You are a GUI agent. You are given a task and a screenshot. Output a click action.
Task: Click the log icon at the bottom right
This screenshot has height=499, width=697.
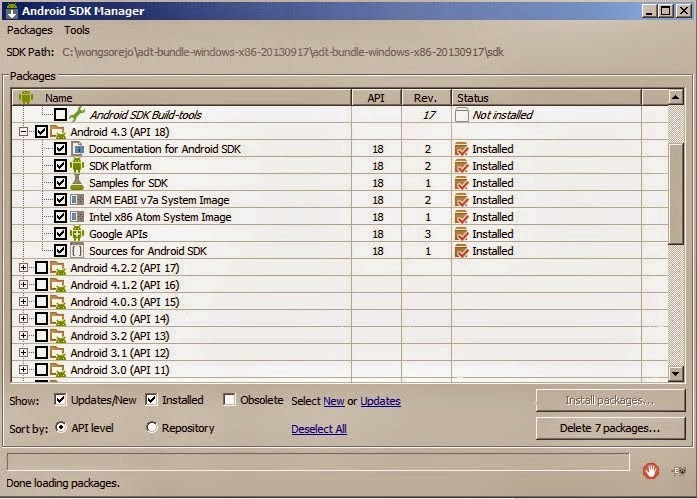[x=679, y=471]
